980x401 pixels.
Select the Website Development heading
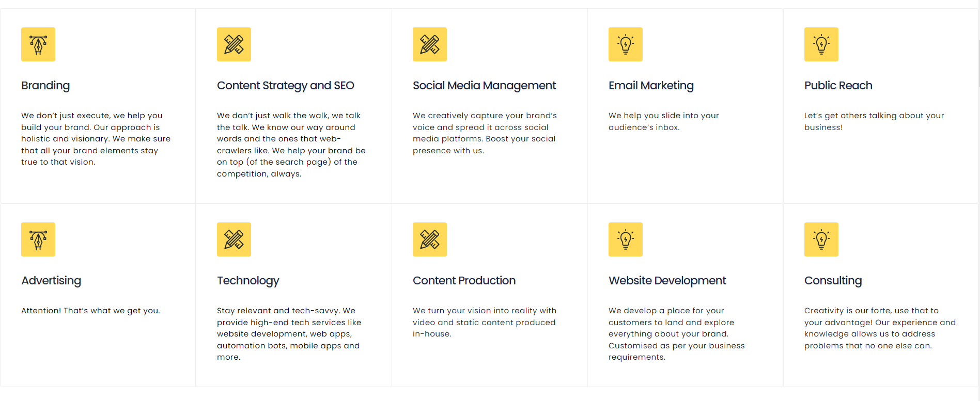coord(667,281)
